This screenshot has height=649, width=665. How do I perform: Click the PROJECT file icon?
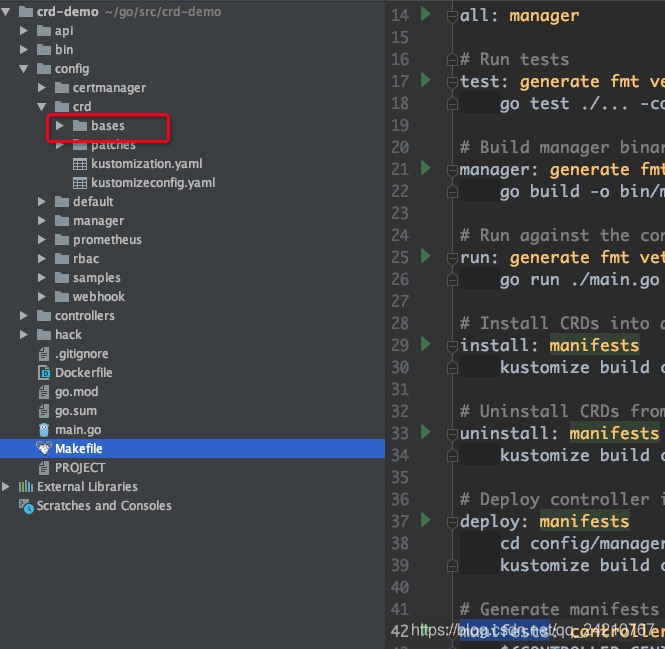coord(44,468)
